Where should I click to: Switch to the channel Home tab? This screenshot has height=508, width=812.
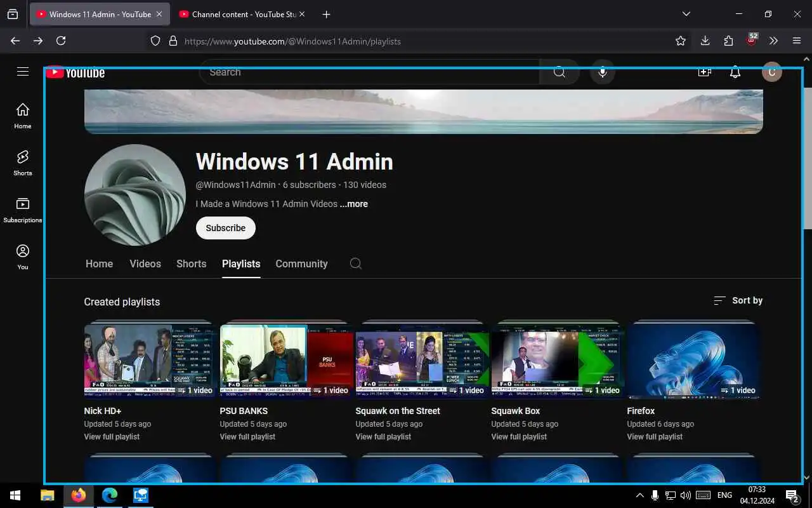coord(99,264)
